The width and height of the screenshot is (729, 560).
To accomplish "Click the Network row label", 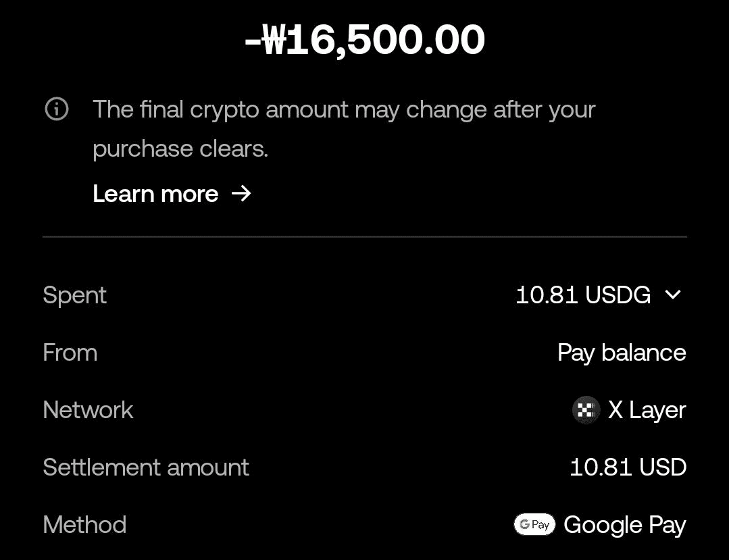I will tap(88, 410).
